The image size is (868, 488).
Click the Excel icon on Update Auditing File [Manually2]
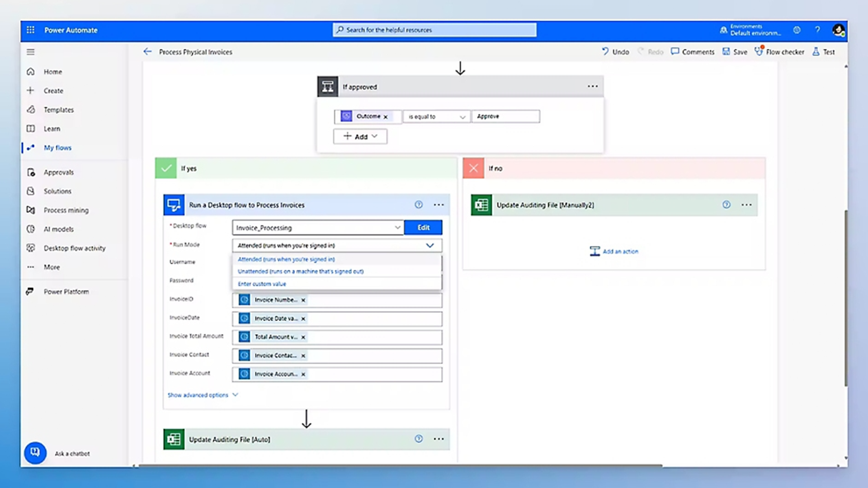coord(481,205)
